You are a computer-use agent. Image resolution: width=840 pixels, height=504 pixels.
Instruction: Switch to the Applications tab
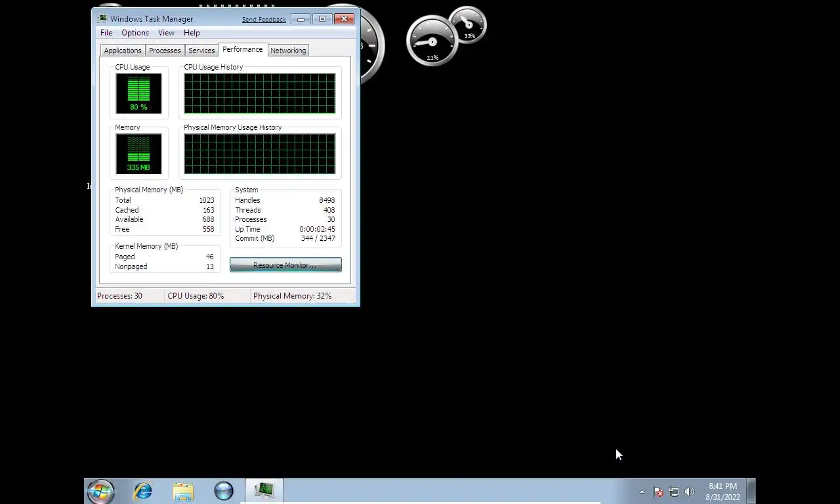[x=123, y=51]
